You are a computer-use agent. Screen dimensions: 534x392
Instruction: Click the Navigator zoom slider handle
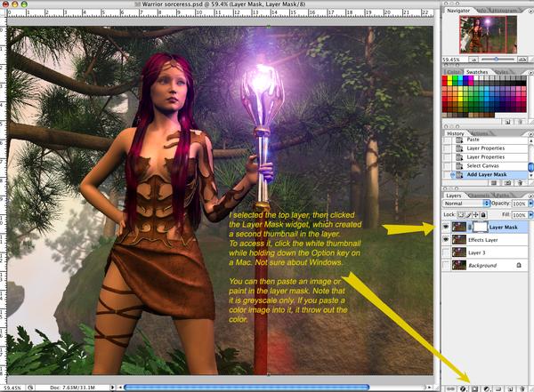pyautogui.click(x=497, y=60)
